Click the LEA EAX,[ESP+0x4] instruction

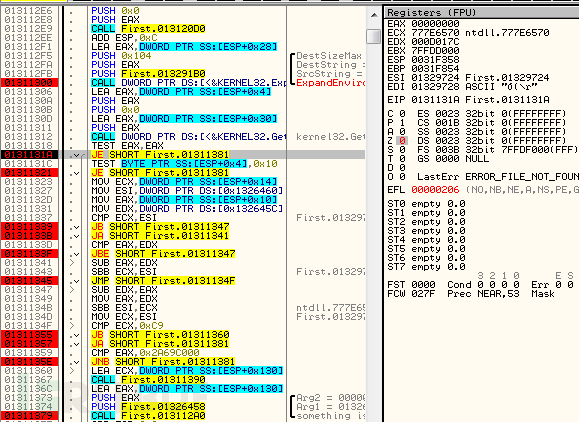(181, 92)
